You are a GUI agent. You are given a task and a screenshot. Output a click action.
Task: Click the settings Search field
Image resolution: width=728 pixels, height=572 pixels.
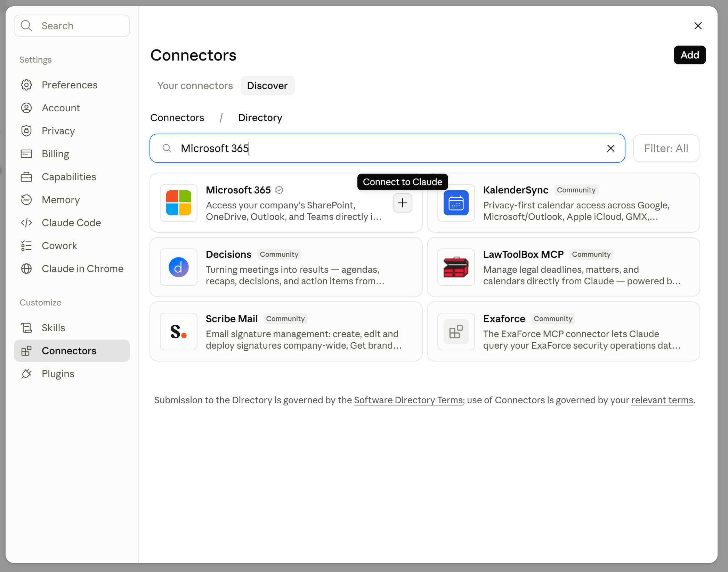tap(72, 26)
